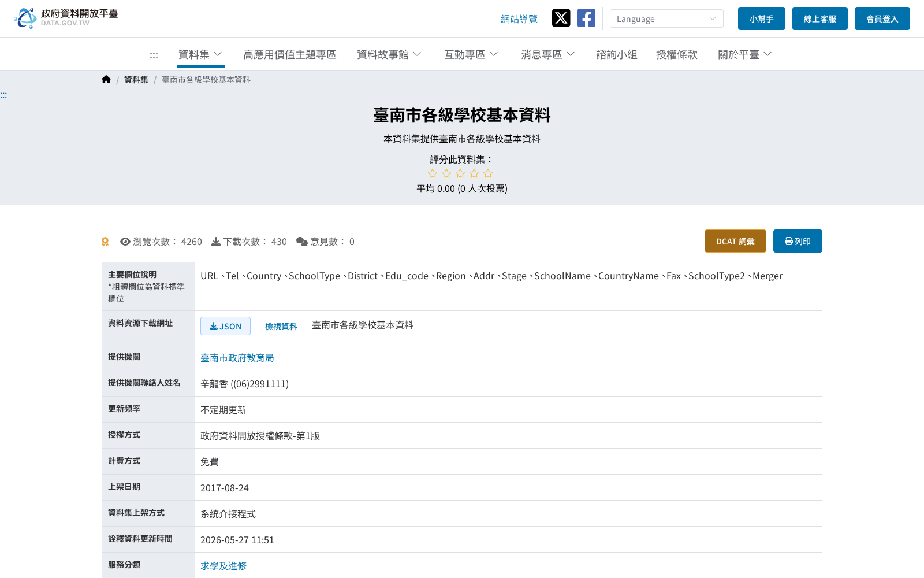The image size is (924, 578).
Task: Click the 列印 print button
Action: point(798,241)
